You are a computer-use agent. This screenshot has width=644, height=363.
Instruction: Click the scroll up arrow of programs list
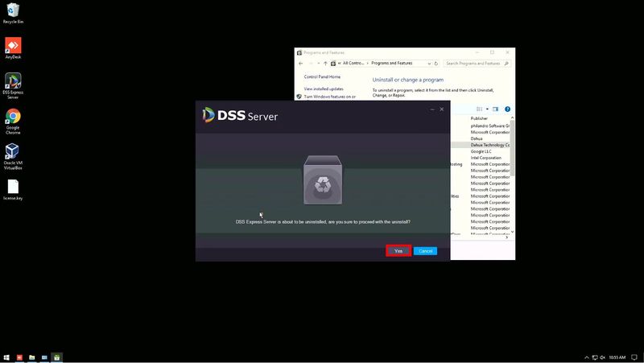[512, 118]
